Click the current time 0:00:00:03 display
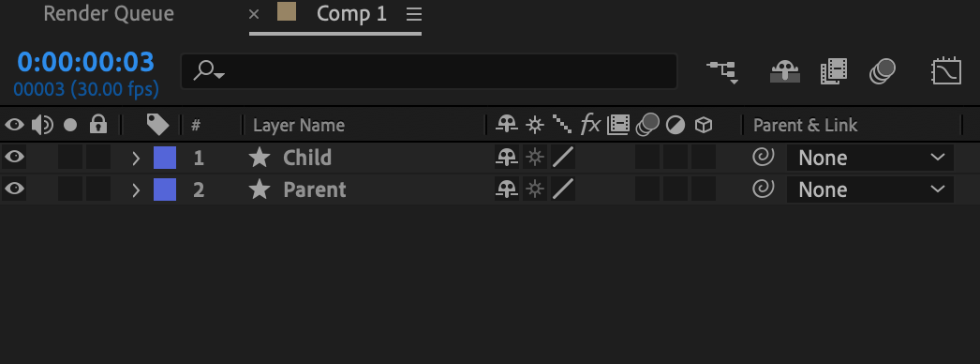 tap(85, 62)
